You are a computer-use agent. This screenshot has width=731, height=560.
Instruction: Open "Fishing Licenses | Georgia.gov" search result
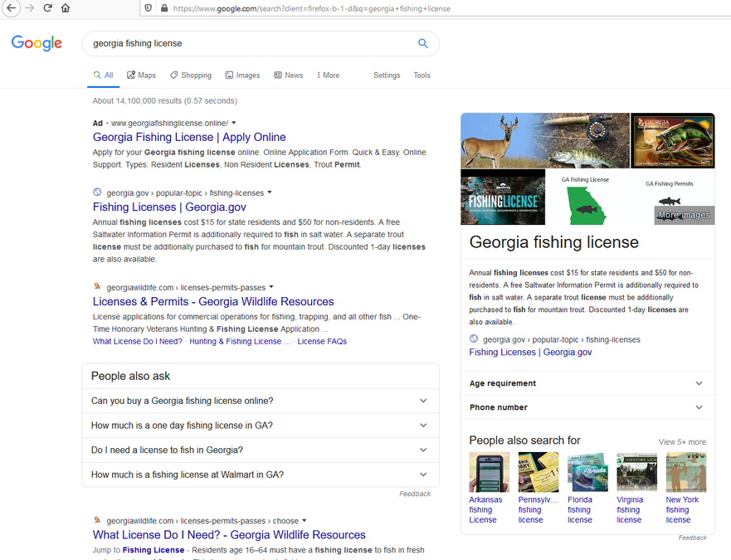click(x=169, y=207)
